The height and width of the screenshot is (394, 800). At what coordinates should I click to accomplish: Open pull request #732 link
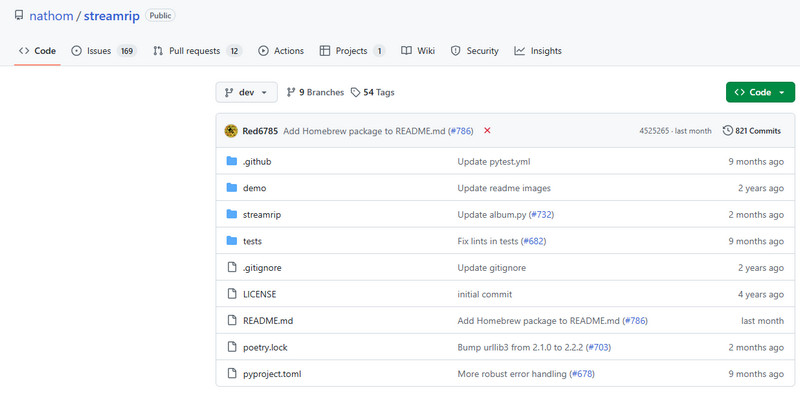pos(542,215)
